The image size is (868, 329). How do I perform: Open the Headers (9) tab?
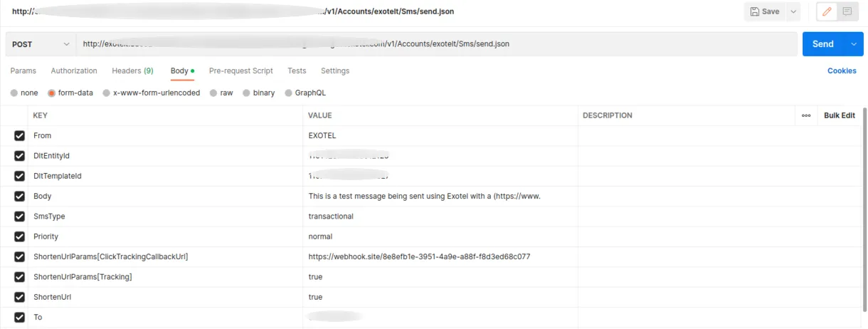pos(132,71)
